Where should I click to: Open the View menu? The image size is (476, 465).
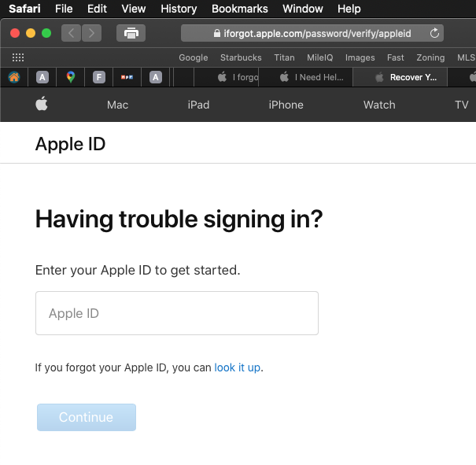point(134,9)
